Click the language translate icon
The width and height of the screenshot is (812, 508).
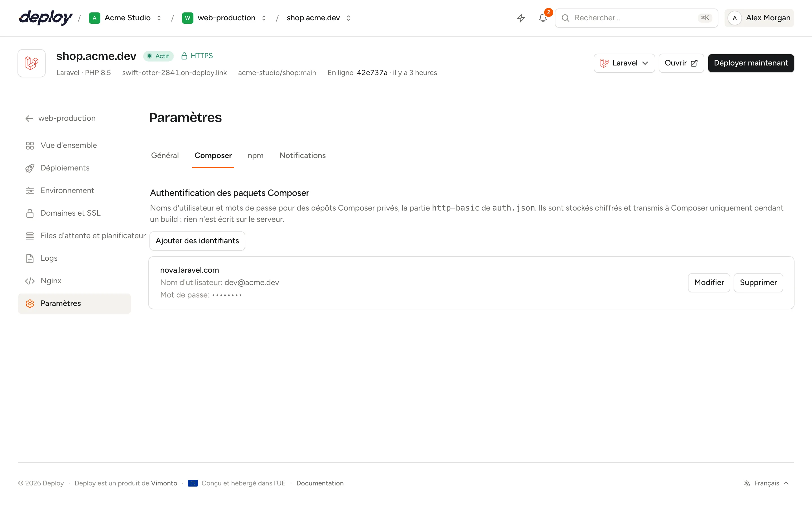(x=747, y=483)
